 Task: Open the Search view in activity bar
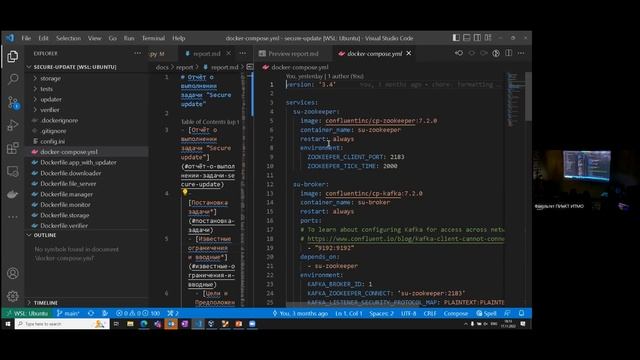[13, 79]
